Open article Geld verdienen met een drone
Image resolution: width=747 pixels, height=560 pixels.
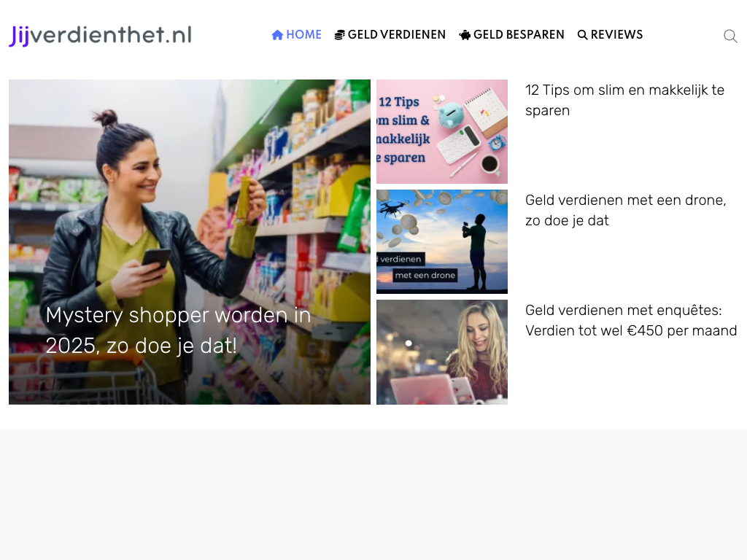pos(625,210)
